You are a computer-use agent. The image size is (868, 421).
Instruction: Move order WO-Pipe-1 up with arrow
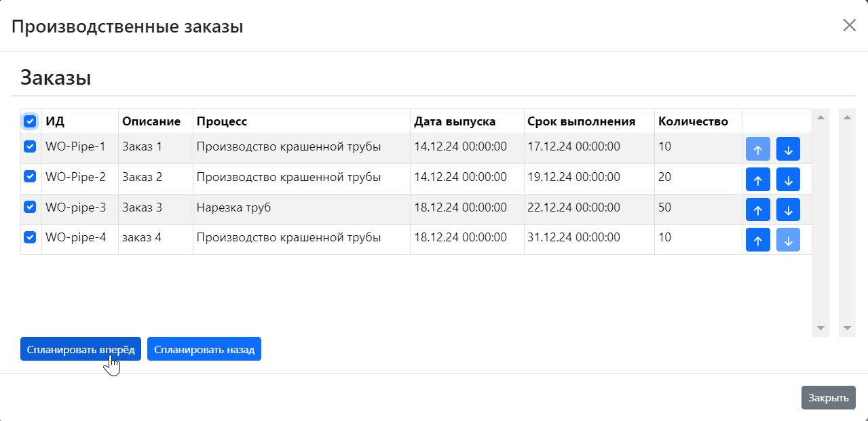point(757,149)
